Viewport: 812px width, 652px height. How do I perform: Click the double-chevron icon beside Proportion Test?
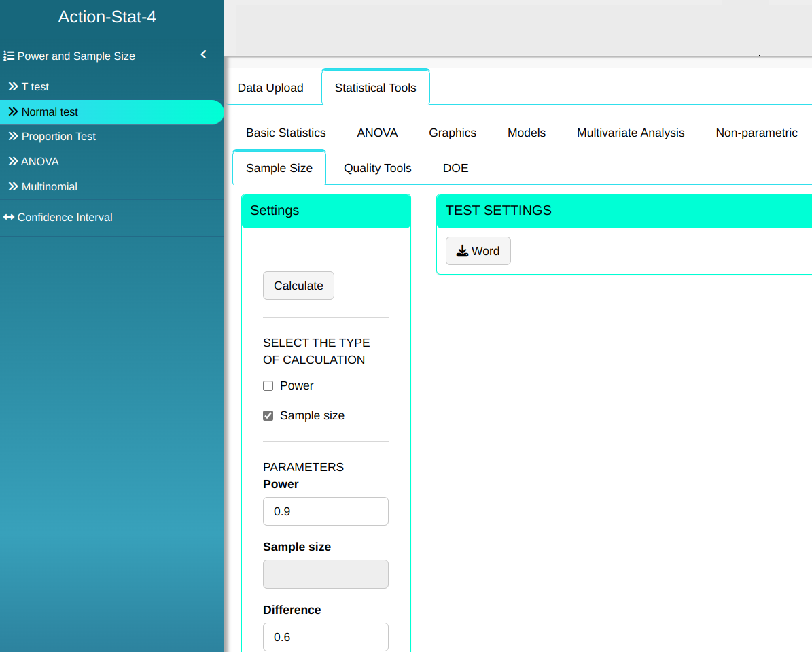(13, 137)
